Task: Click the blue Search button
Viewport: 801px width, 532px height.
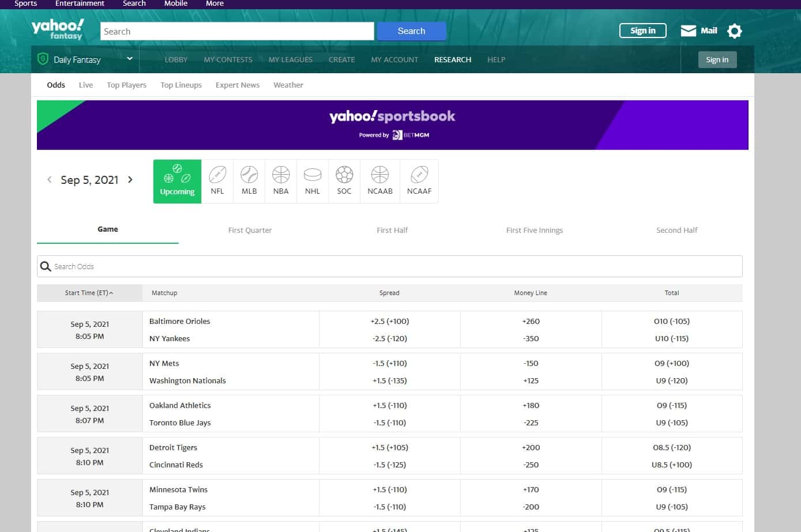Action: (x=411, y=31)
